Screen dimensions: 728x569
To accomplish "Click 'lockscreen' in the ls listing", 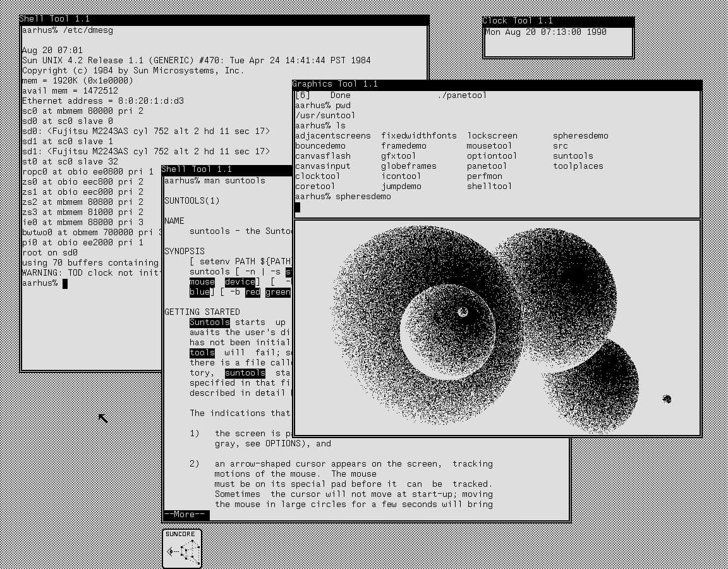I will [492, 136].
